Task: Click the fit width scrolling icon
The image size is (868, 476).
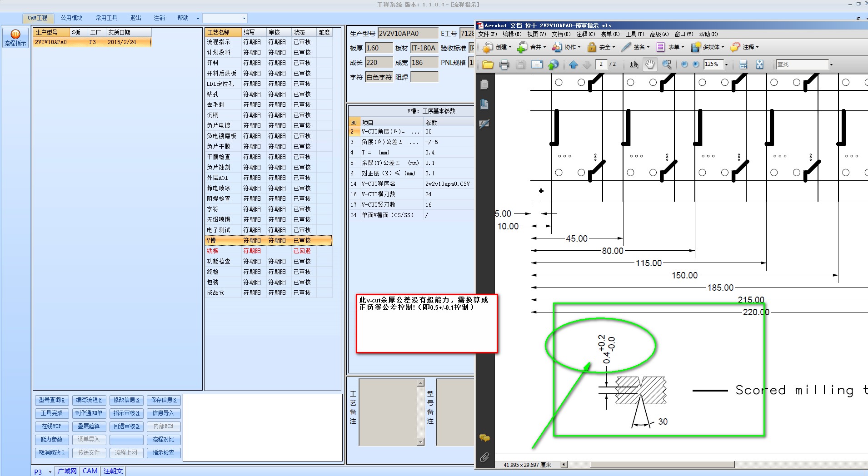Action: click(743, 64)
